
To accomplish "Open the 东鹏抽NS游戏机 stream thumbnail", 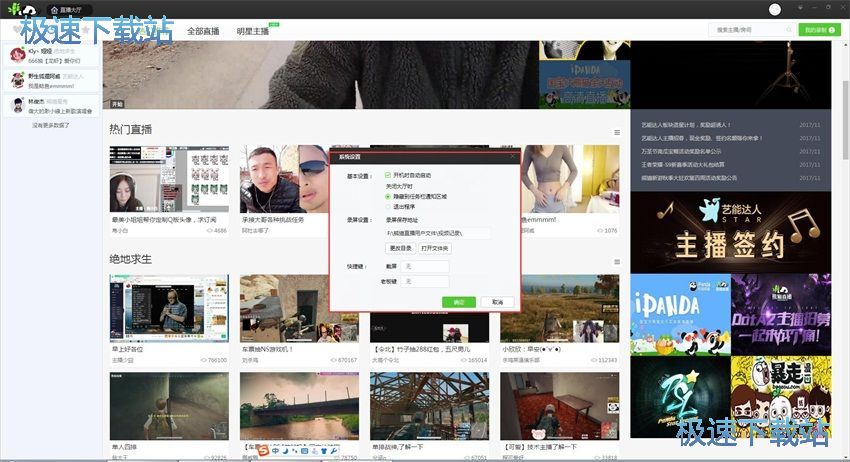I will click(299, 308).
